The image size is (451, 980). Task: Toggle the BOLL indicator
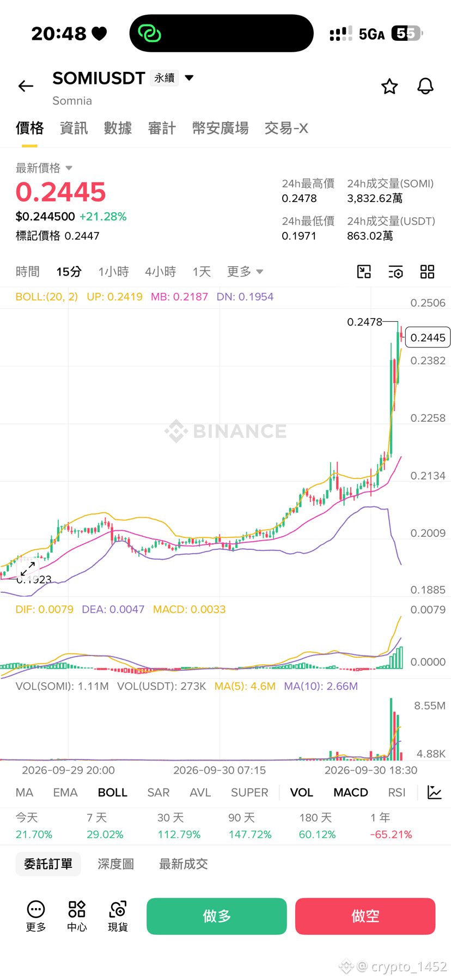tap(113, 792)
